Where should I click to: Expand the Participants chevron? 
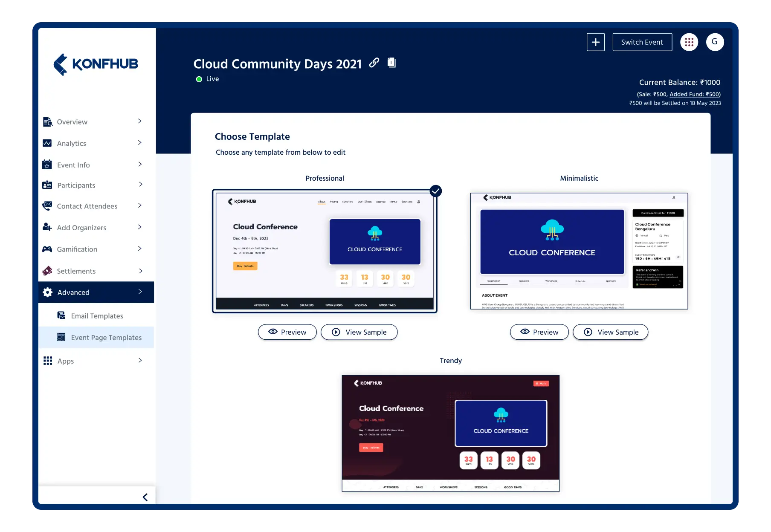coord(140,184)
